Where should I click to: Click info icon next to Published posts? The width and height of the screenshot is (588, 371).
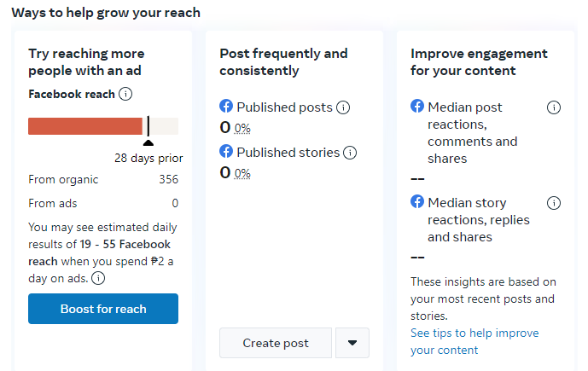click(343, 107)
